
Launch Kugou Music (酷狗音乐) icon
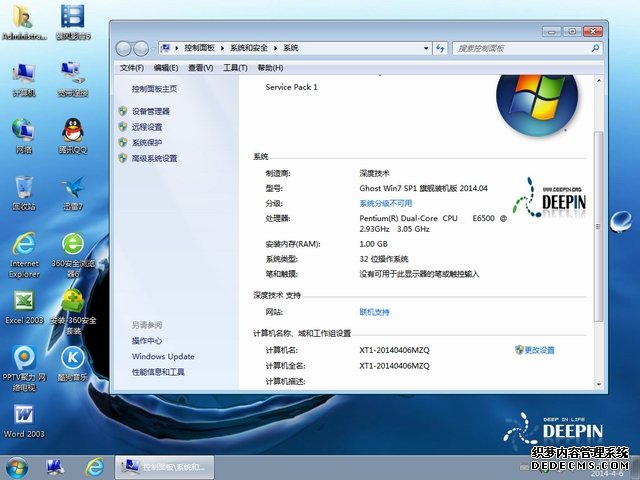click(73, 364)
